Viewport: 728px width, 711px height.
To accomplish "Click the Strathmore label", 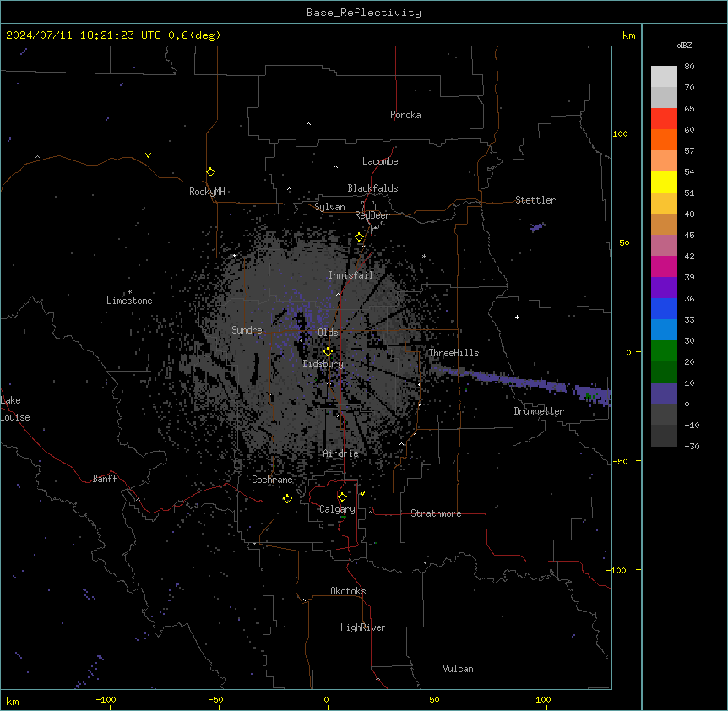I will click(436, 513).
